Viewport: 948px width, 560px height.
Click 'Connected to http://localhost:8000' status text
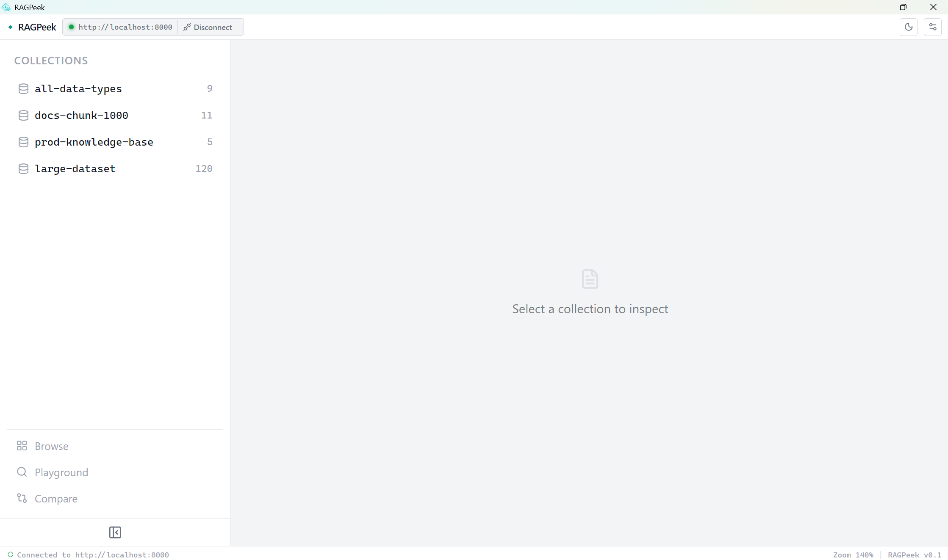coord(93,555)
